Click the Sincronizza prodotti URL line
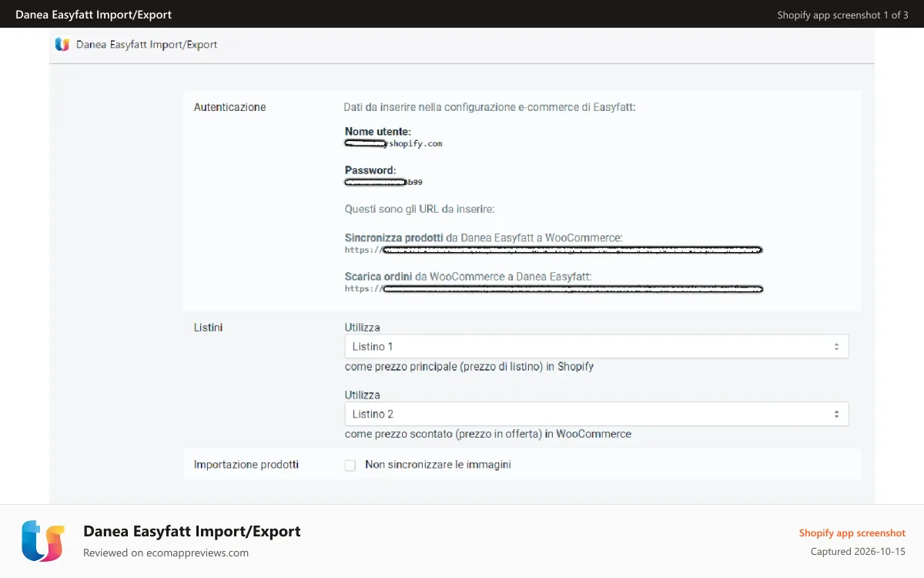 tap(554, 250)
